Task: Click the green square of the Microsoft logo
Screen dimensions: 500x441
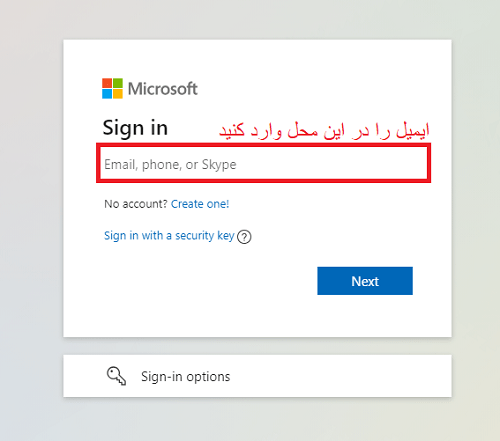Action: pos(118,83)
